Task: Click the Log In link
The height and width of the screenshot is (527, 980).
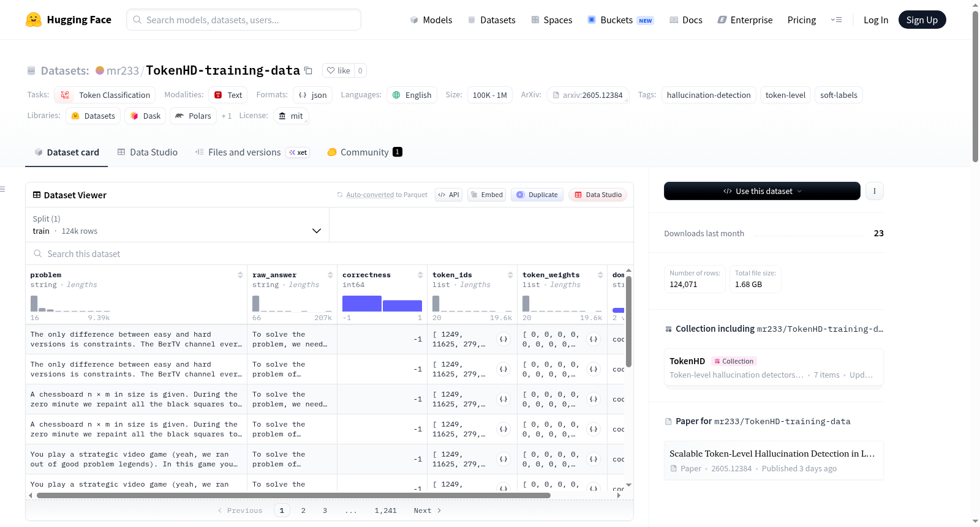Action: [x=876, y=20]
